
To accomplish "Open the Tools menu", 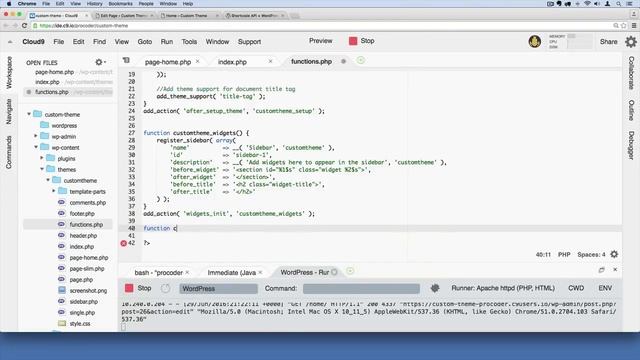I will tap(189, 42).
